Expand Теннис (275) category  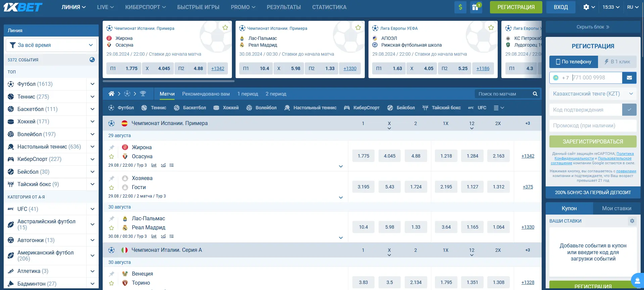click(92, 97)
